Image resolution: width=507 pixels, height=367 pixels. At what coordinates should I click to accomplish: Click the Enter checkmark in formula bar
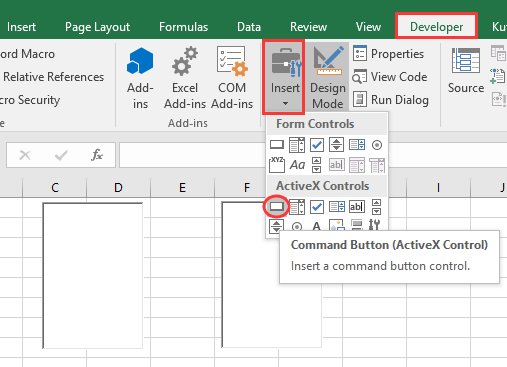(x=61, y=155)
